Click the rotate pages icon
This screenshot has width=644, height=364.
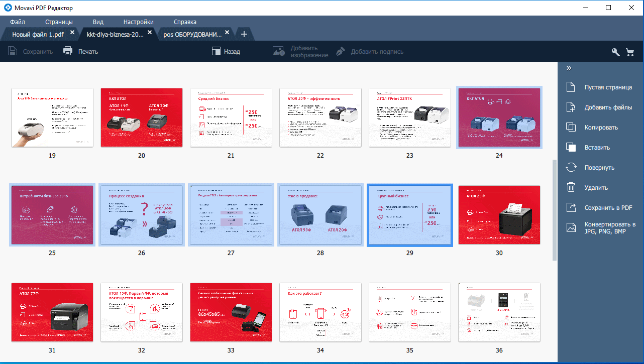click(x=571, y=167)
